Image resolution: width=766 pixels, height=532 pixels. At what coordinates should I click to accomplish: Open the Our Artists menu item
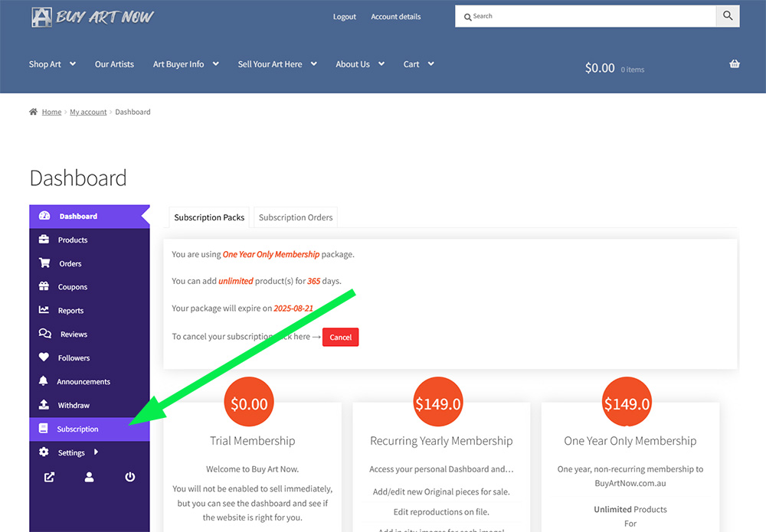click(x=114, y=64)
